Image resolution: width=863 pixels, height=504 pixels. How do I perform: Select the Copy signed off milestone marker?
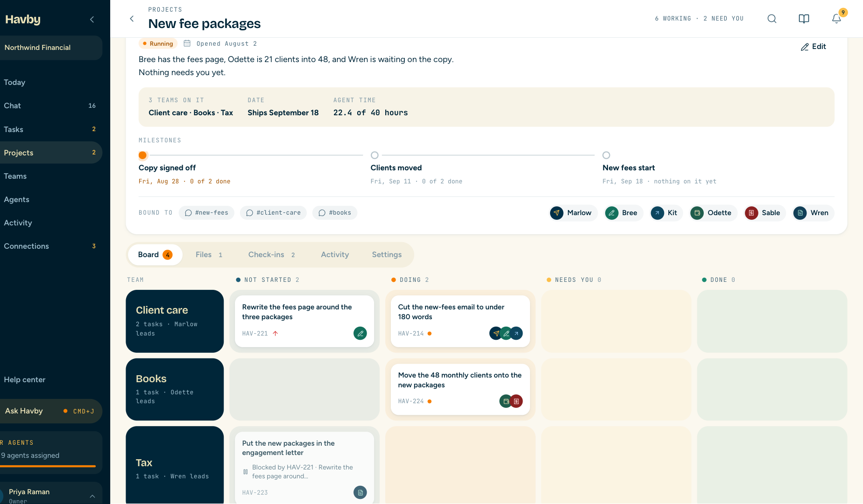point(143,155)
